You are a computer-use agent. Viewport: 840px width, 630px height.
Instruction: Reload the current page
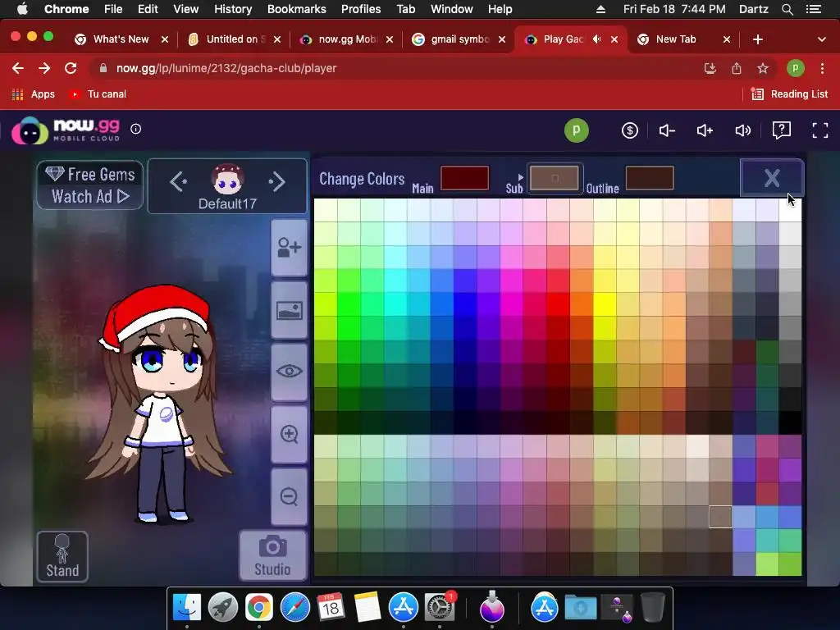[x=71, y=68]
